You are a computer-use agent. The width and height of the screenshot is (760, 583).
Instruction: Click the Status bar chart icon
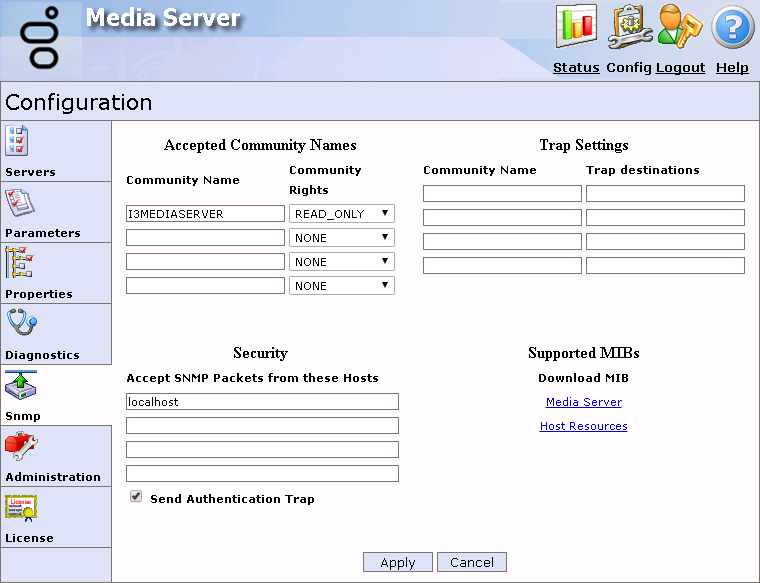tap(576, 26)
